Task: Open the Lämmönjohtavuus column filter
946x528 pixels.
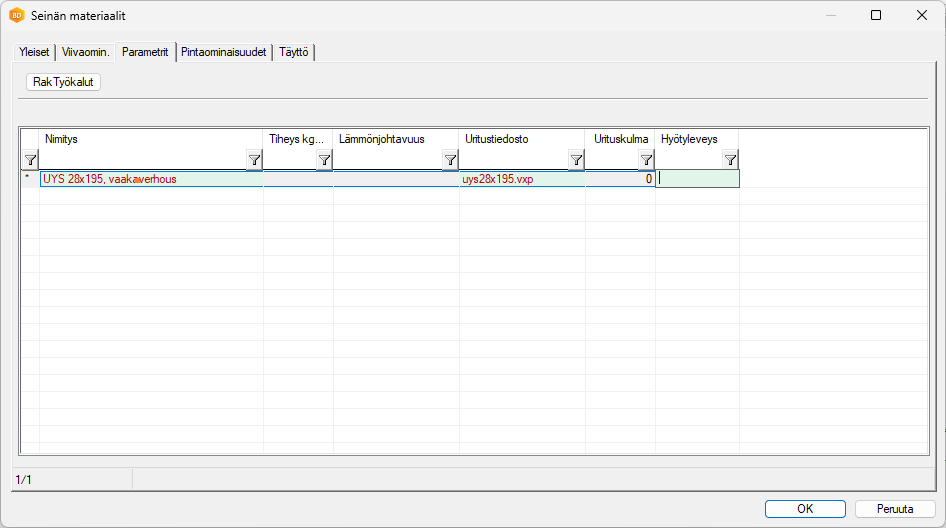Action: (x=450, y=160)
